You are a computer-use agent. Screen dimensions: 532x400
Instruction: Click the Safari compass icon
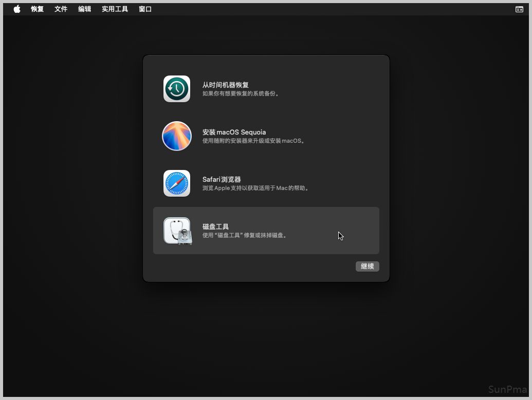pos(177,183)
